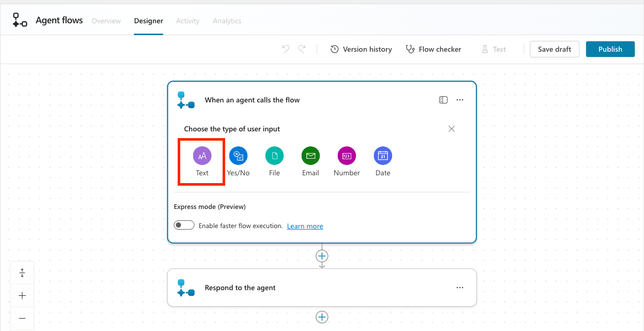Insert a step between trigger and response

coord(322,256)
